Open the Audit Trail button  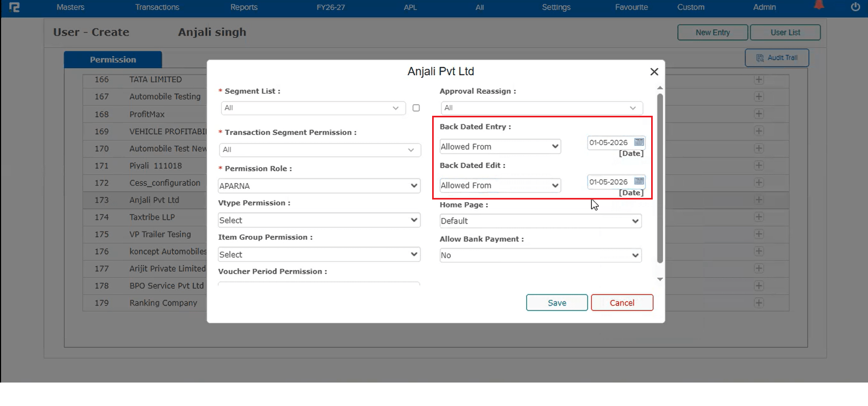tap(777, 58)
